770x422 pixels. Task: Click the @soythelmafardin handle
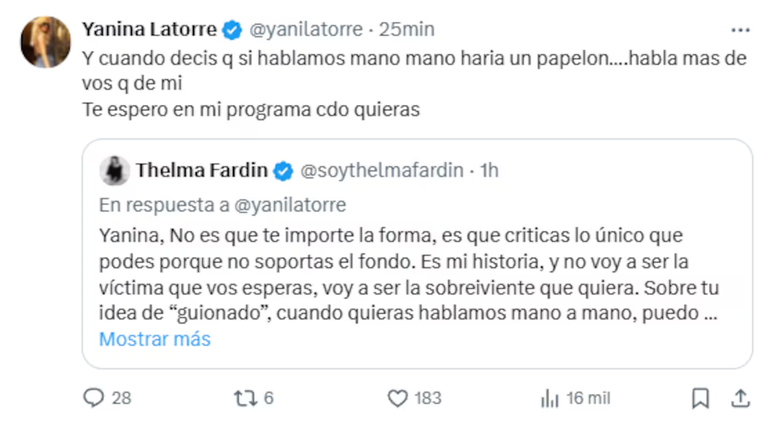pyautogui.click(x=384, y=171)
